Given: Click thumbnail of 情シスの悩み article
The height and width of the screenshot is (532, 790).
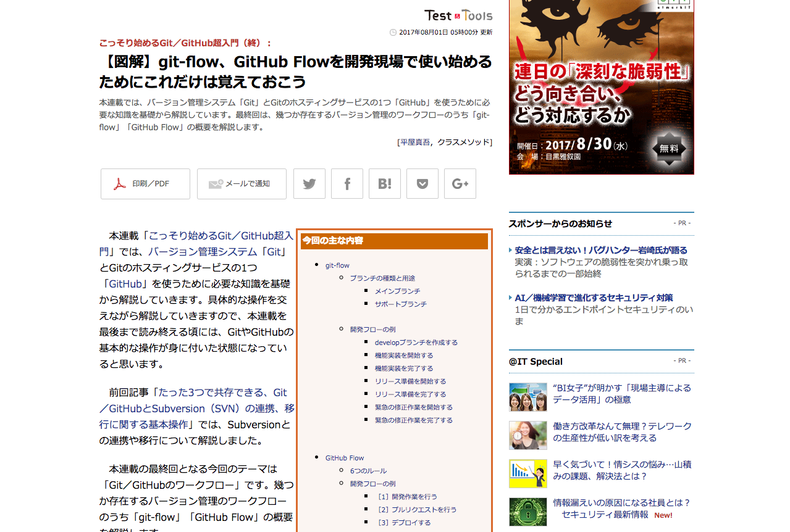Looking at the screenshot, I should (528, 473).
